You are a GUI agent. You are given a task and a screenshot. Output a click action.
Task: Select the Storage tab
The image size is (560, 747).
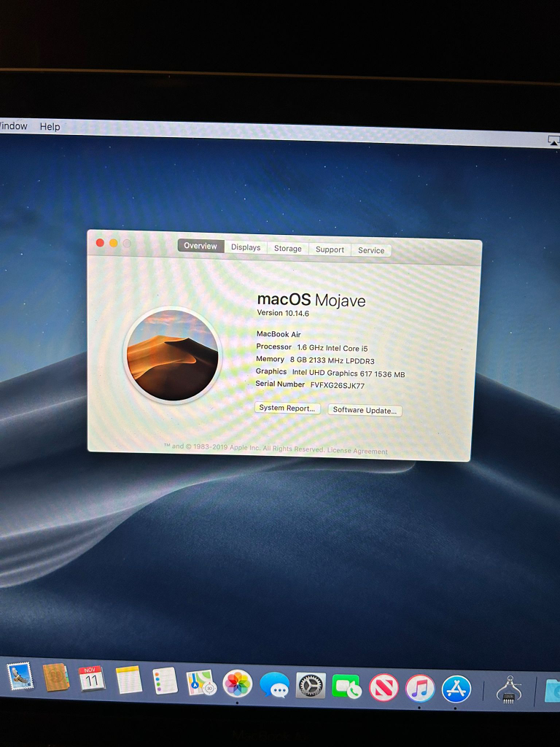tap(288, 249)
